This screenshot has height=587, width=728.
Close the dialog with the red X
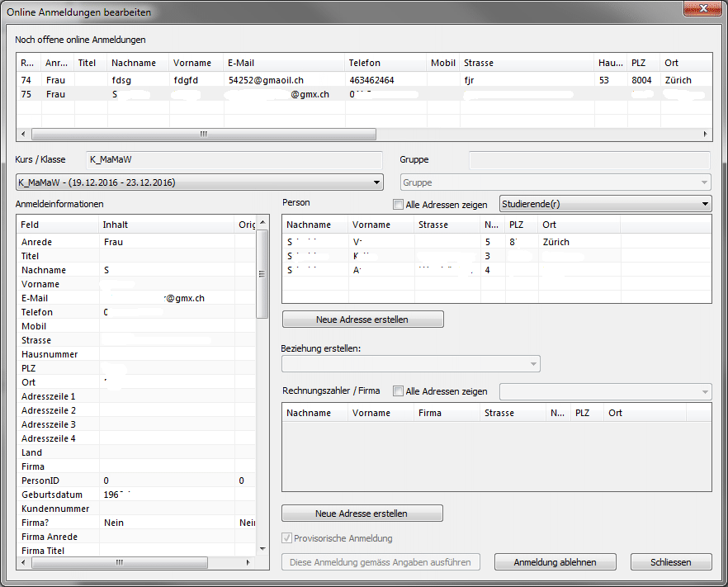[702, 7]
